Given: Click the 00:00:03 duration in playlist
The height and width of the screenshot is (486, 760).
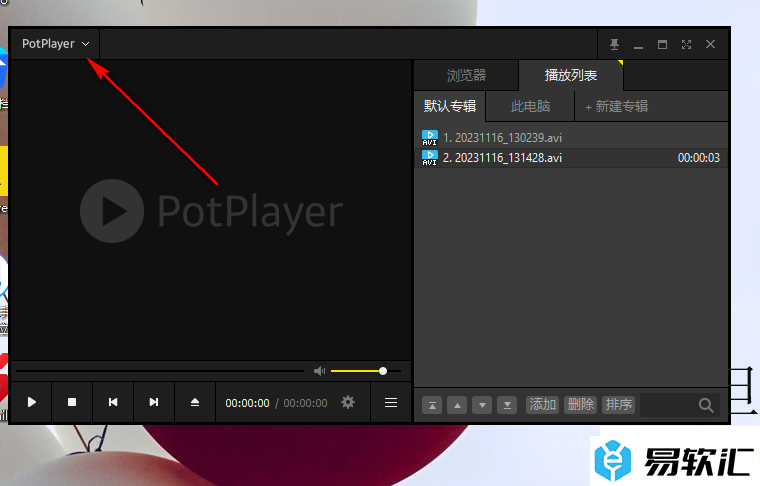Looking at the screenshot, I should [698, 158].
